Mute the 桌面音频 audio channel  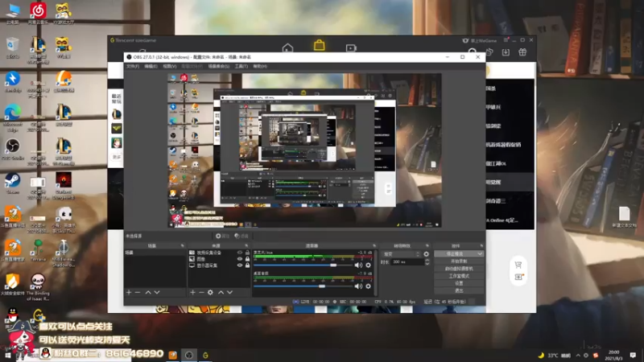point(358,286)
